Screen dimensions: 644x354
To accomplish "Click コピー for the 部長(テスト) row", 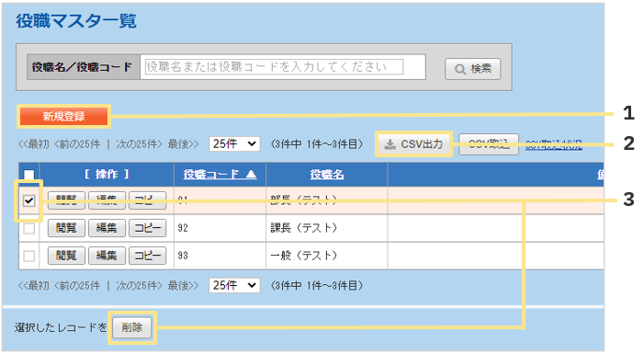I will (147, 200).
